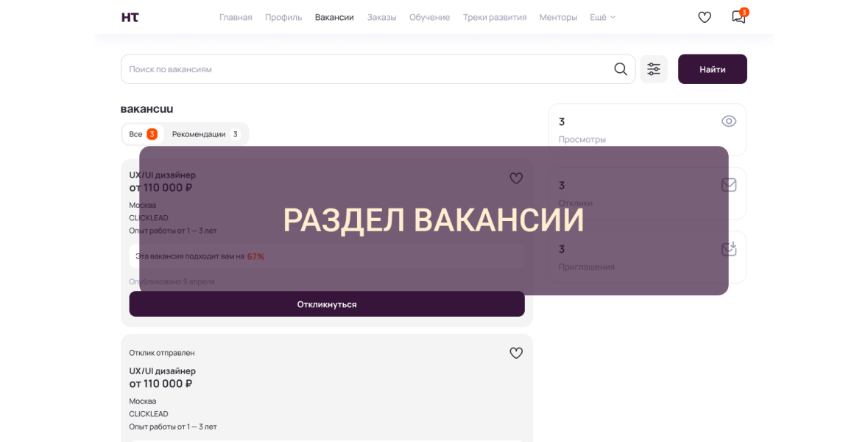868x442 pixels.
Task: Click the orange counter on the Все tab
Action: click(x=152, y=134)
